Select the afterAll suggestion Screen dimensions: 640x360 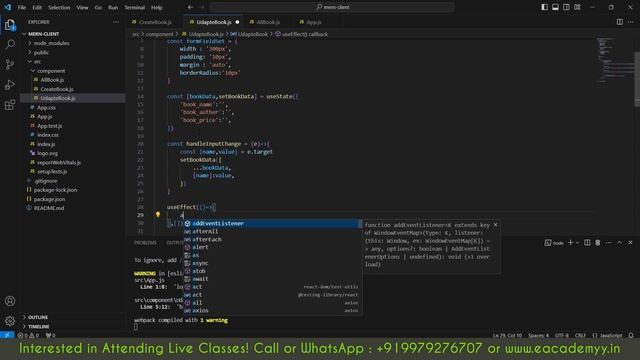pyautogui.click(x=272, y=231)
